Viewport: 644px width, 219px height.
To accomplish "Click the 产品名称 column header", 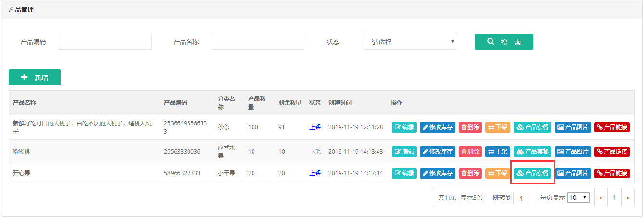I will click(x=25, y=103).
